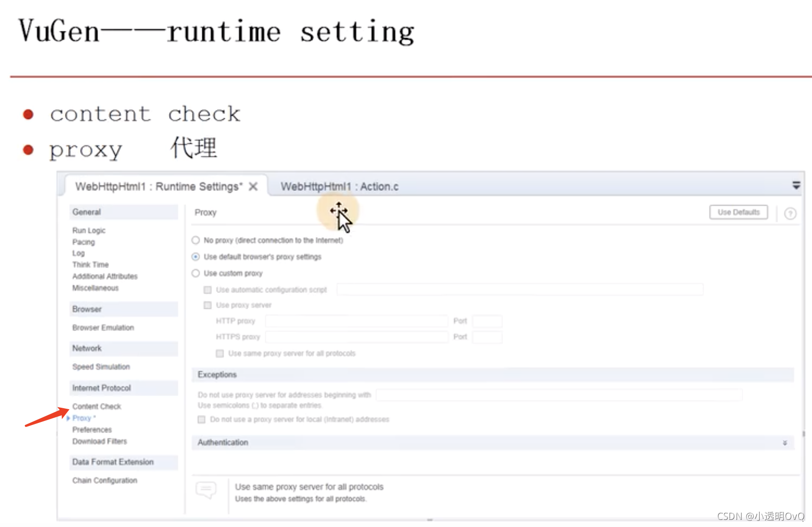Open Miscellaneous settings
This screenshot has width=812, height=527.
(96, 288)
